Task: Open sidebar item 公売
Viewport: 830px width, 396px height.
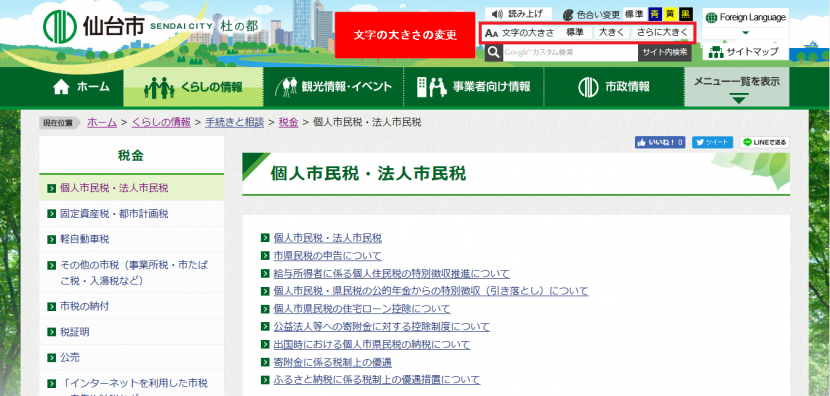Action: point(131,357)
